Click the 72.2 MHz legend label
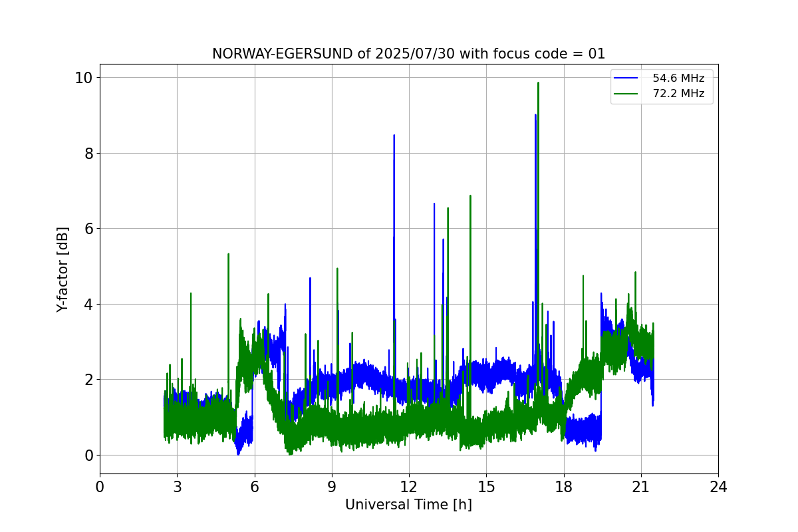The width and height of the screenshot is (798, 532). pyautogui.click(x=678, y=94)
